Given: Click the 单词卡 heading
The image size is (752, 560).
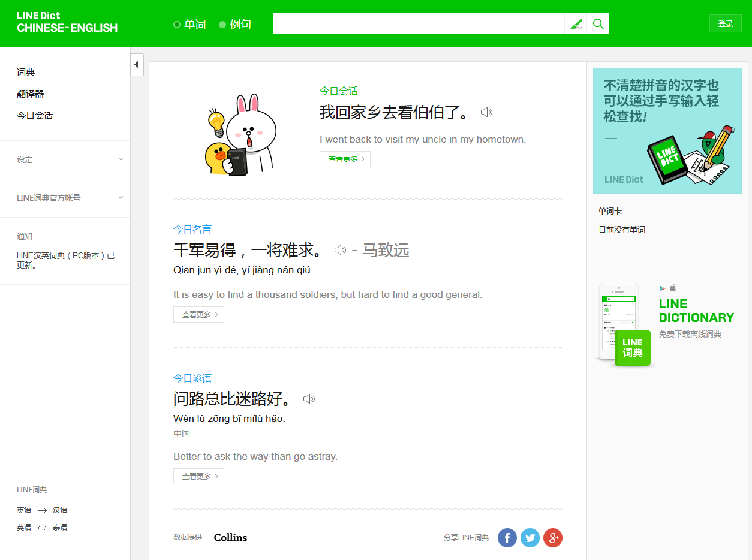Looking at the screenshot, I should 610,212.
